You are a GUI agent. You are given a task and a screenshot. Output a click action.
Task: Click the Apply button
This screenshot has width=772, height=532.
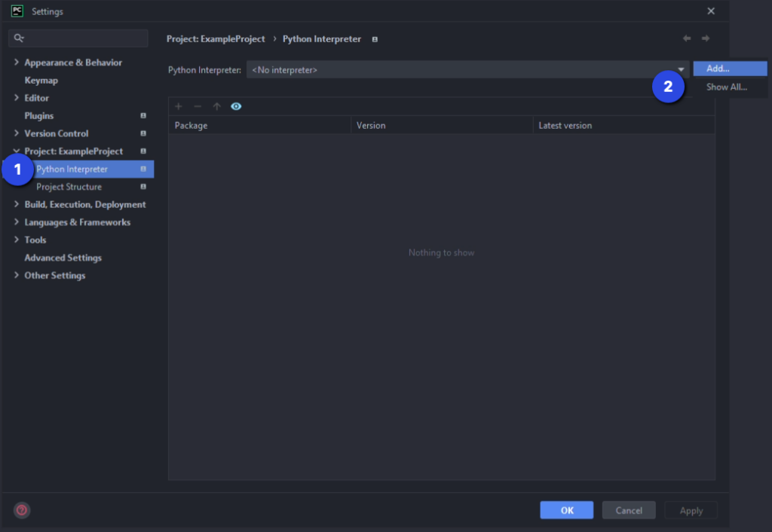tap(691, 510)
